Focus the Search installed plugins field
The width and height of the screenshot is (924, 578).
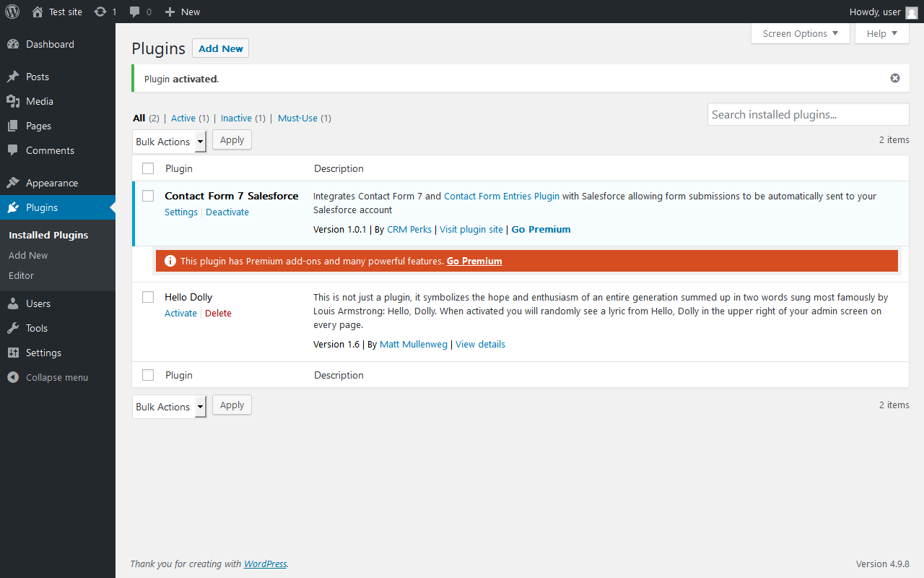pos(808,114)
